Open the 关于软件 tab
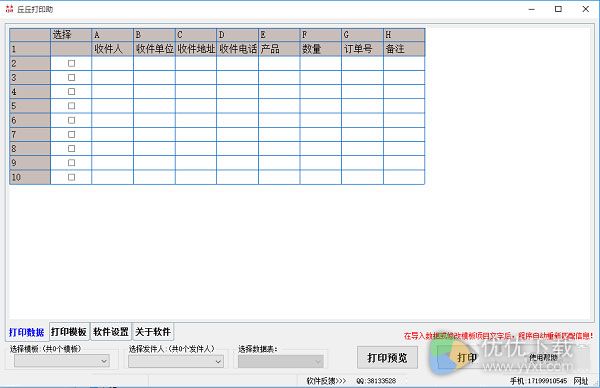The height and width of the screenshot is (388, 600). click(153, 332)
